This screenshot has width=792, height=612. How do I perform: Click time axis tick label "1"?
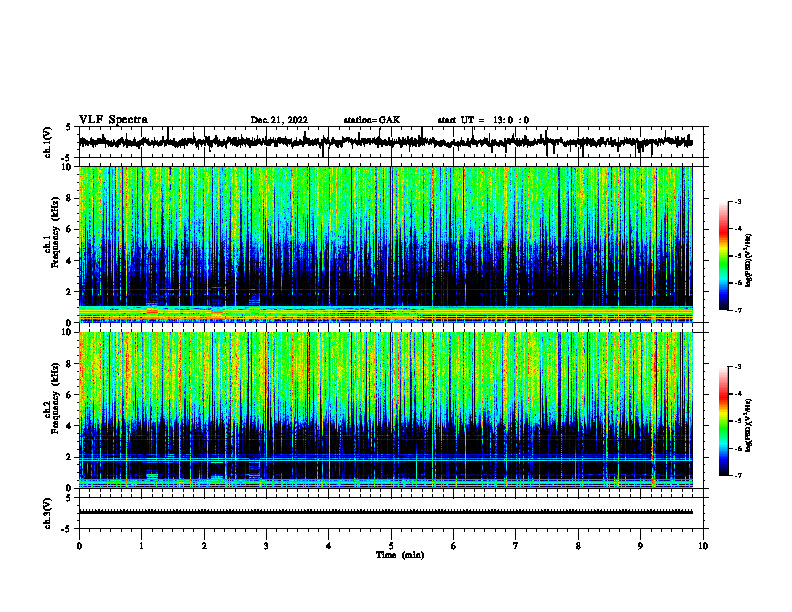(141, 546)
